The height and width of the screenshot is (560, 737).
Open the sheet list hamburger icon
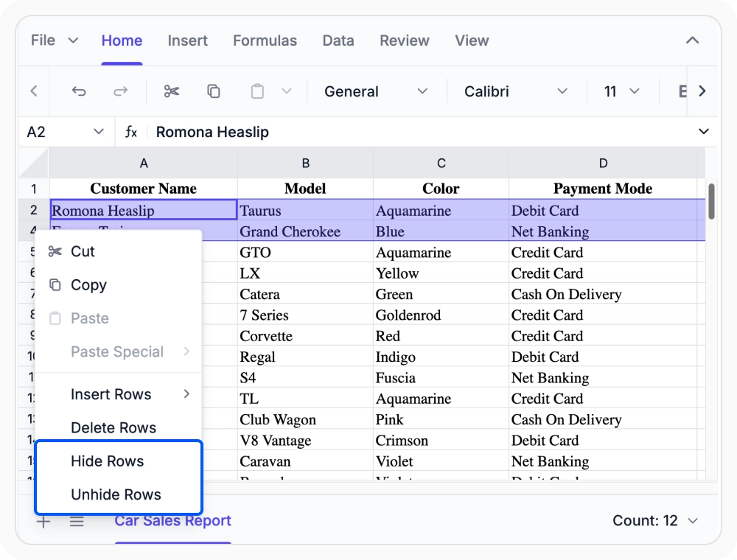(x=77, y=521)
